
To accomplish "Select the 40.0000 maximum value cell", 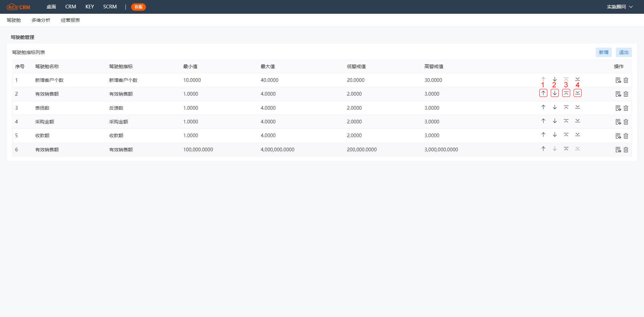I will click(x=270, y=80).
